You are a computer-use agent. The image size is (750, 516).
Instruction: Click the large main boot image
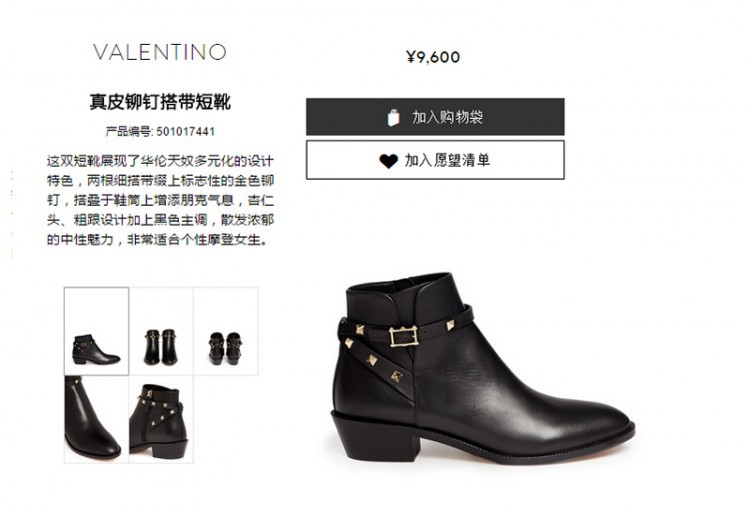click(x=483, y=368)
